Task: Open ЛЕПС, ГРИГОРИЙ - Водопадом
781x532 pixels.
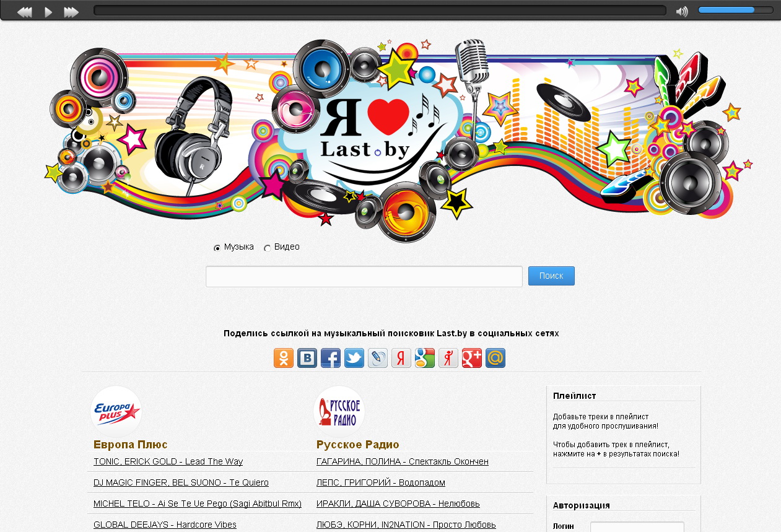Action: coord(381,482)
